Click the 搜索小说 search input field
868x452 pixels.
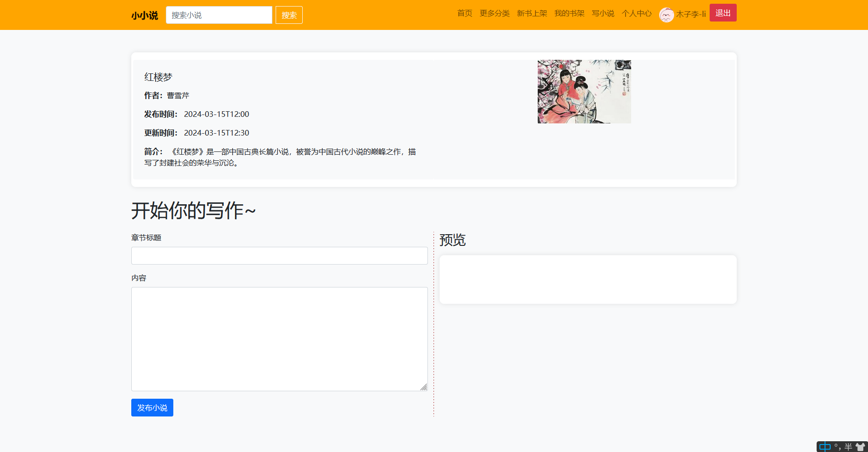tap(219, 15)
